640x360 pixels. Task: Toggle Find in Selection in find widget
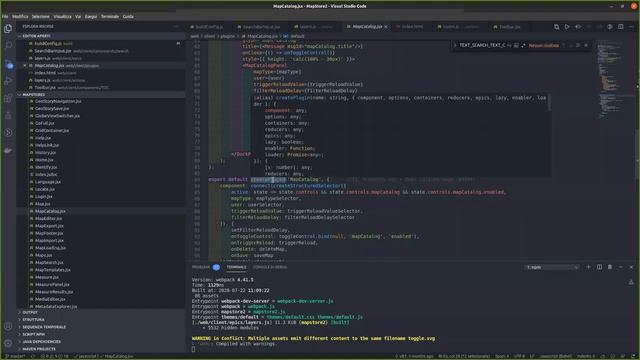pyautogui.click(x=578, y=45)
